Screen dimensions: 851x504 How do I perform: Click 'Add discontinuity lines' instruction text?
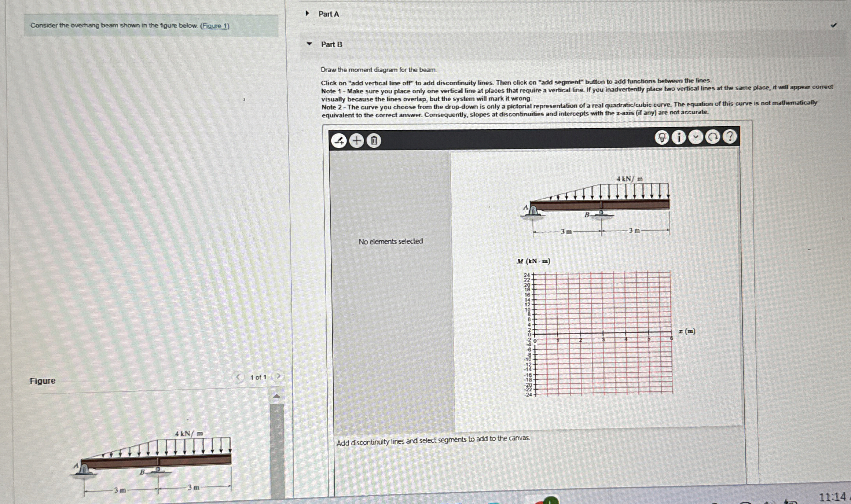[433, 440]
